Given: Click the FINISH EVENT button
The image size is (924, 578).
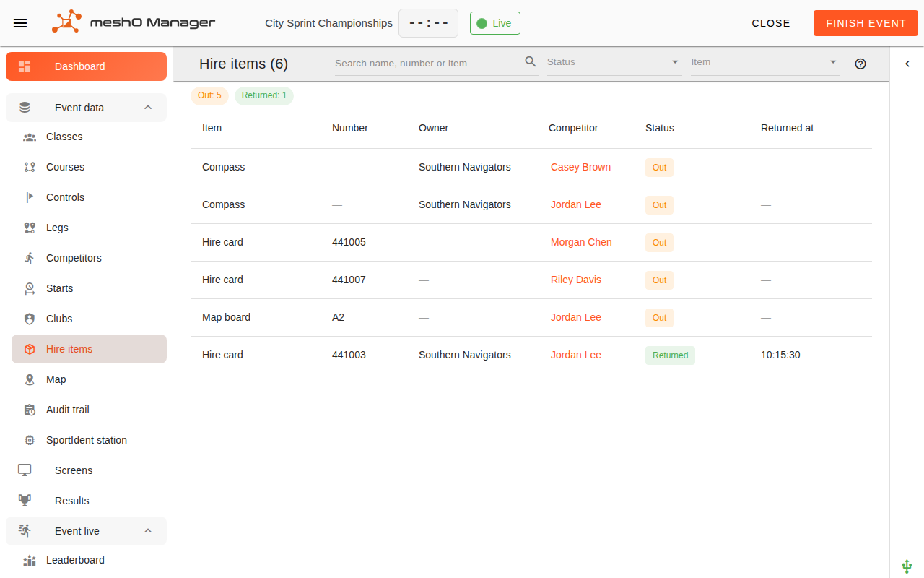Looking at the screenshot, I should coord(866,23).
